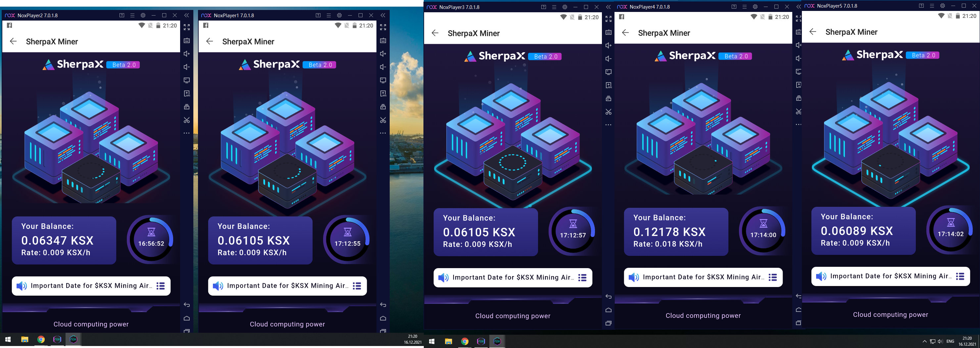This screenshot has width=980, height=348.
Task: Tap Cloud computing power in NoxPlayer5
Action: 891,315
